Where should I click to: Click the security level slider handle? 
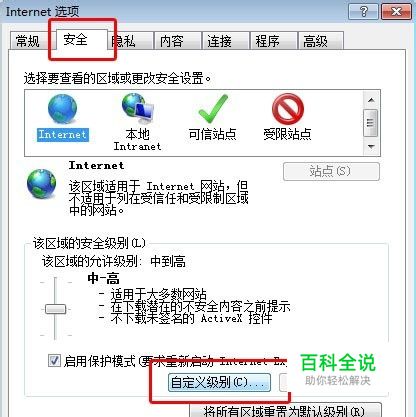coord(55,309)
